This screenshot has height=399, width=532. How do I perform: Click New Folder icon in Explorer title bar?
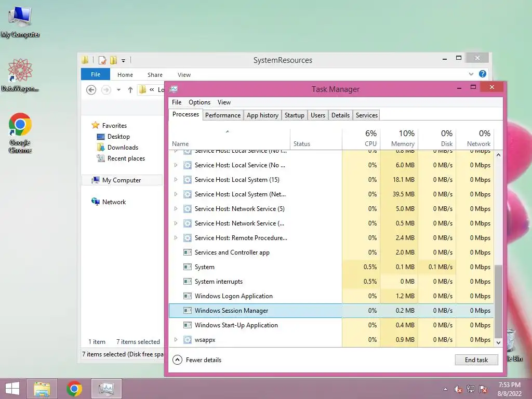coord(113,60)
